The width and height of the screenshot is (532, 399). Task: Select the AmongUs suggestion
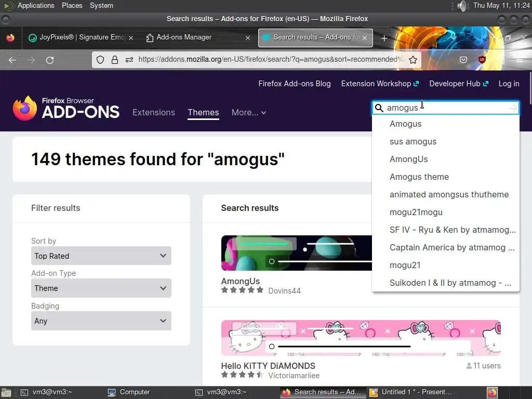pos(445,159)
